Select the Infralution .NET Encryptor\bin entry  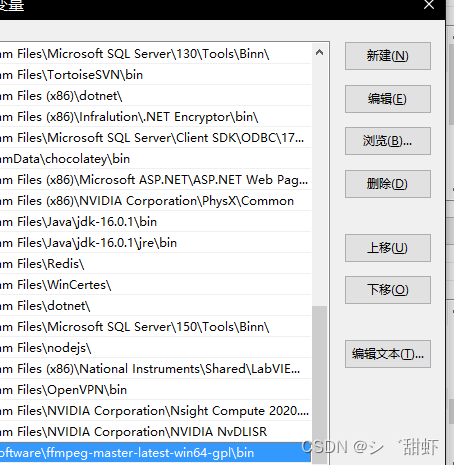point(155,117)
